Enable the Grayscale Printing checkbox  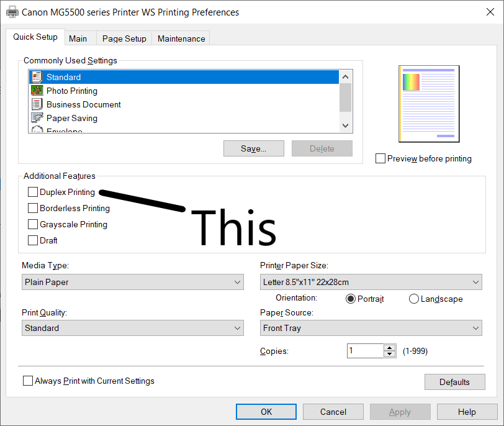33,224
